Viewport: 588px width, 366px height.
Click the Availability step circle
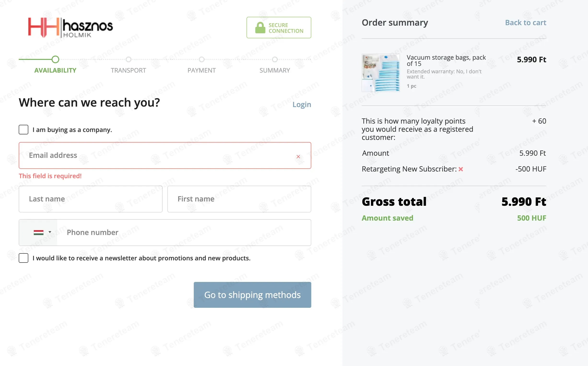click(55, 59)
